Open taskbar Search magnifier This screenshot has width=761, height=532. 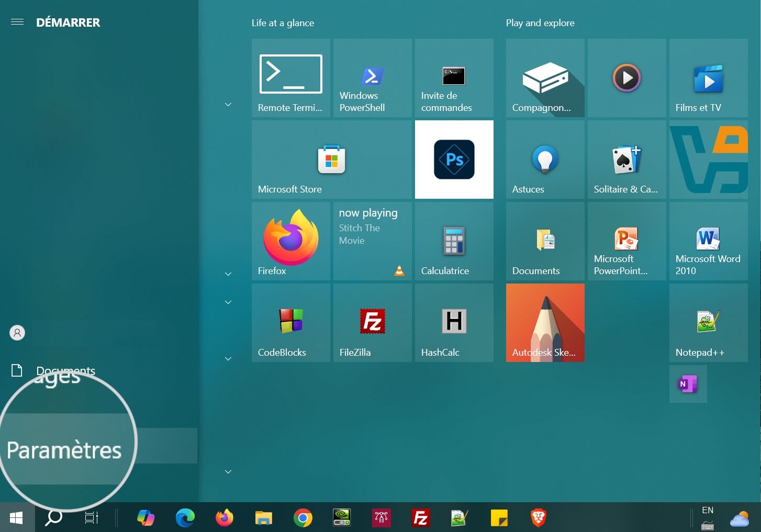tap(54, 518)
